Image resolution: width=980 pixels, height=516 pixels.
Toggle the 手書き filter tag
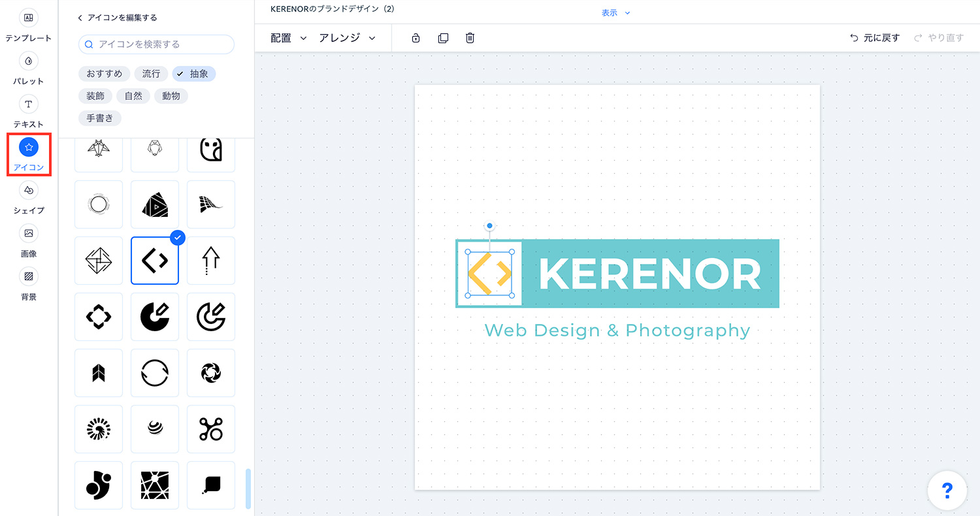click(x=100, y=118)
